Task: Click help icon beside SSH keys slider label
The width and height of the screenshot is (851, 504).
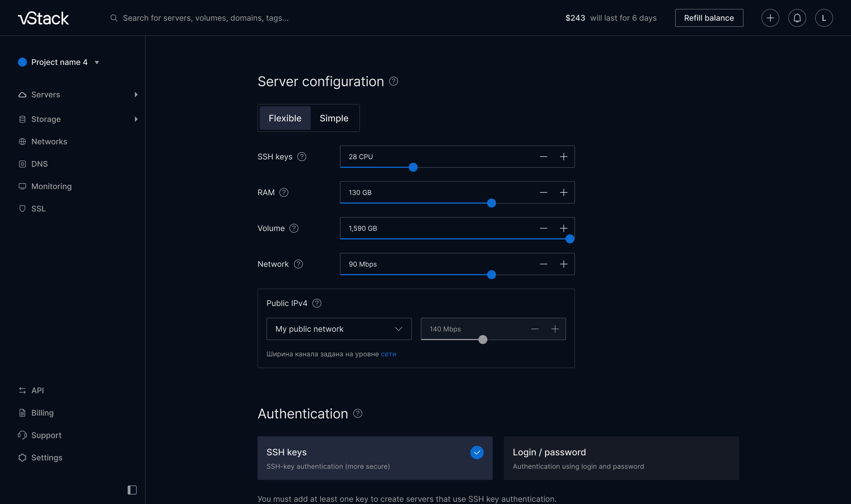Action: [302, 157]
